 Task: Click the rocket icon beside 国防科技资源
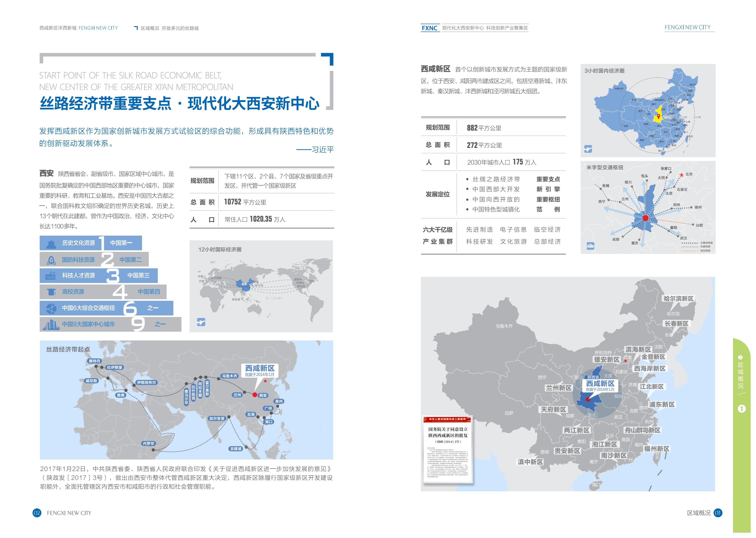(51, 260)
